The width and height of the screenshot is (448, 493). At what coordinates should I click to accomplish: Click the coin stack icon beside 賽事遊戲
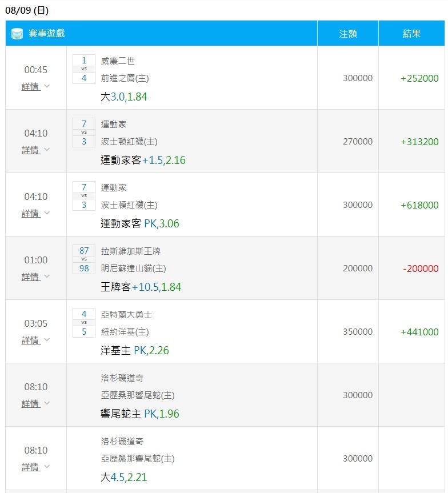[x=17, y=34]
